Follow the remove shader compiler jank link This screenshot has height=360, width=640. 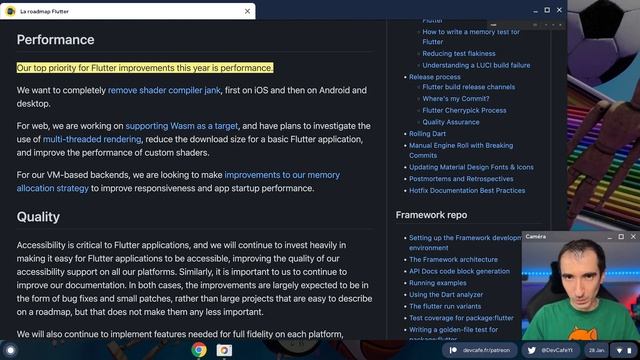pos(164,90)
